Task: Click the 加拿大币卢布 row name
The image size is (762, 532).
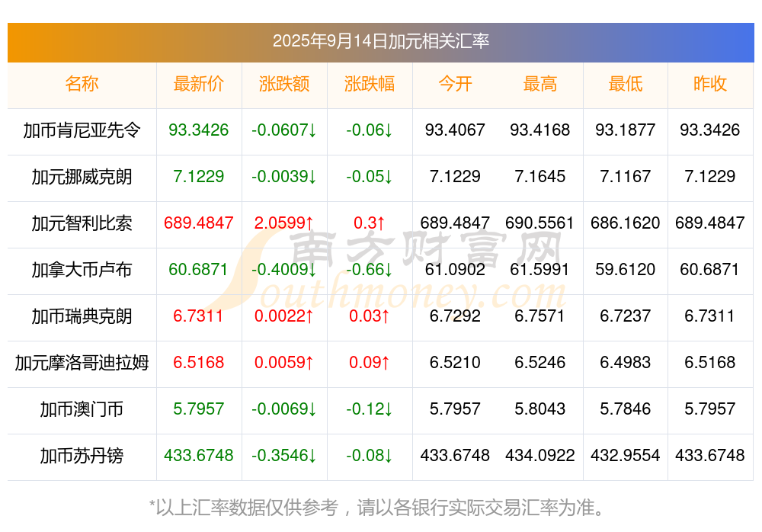Action: click(x=82, y=269)
